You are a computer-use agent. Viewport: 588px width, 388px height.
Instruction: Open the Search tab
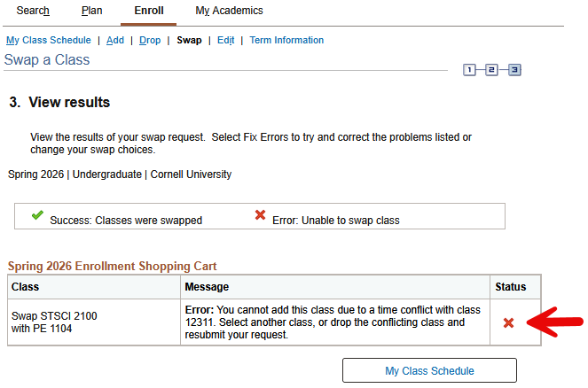click(x=33, y=11)
